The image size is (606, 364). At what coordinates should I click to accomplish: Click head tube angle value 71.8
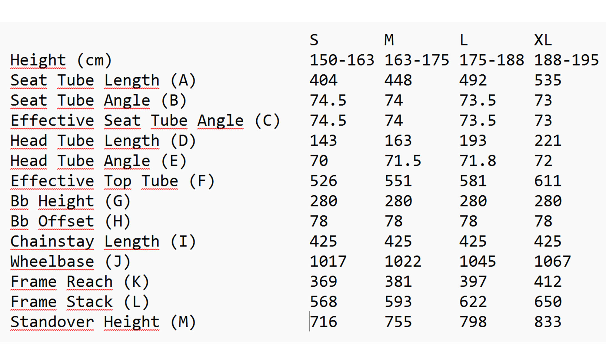click(x=478, y=161)
